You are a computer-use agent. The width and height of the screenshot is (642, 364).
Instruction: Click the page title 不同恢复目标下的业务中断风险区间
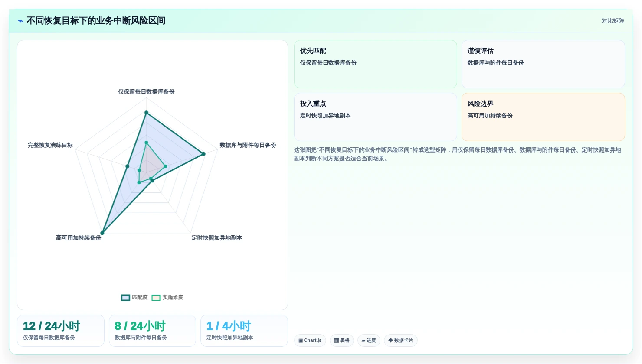[x=96, y=21]
